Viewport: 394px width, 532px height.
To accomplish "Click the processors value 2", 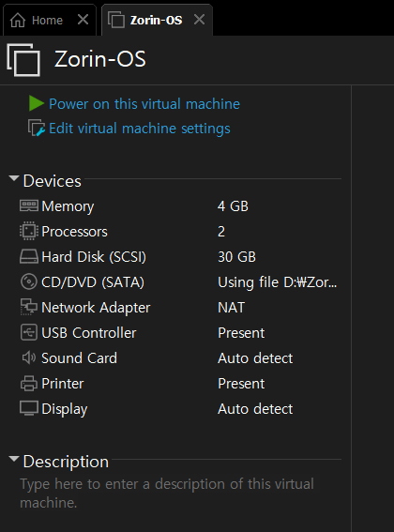I will [221, 232].
